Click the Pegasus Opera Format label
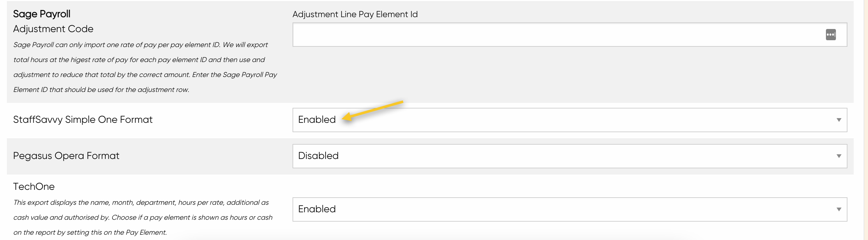The width and height of the screenshot is (868, 240). click(x=66, y=156)
